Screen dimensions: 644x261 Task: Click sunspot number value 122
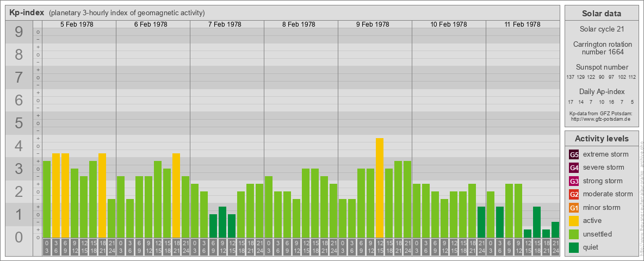coord(591,77)
